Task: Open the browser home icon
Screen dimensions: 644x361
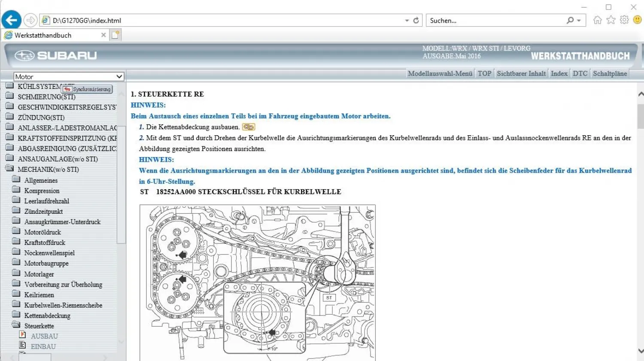Action: click(597, 20)
